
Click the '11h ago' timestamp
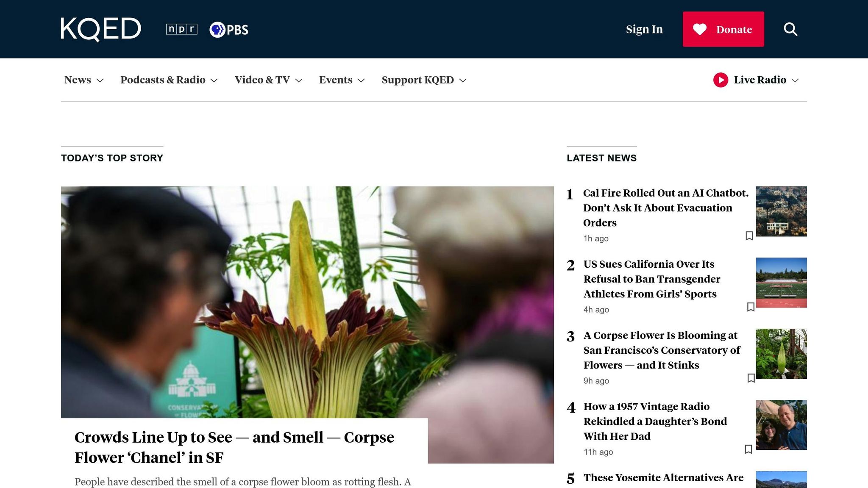click(598, 452)
